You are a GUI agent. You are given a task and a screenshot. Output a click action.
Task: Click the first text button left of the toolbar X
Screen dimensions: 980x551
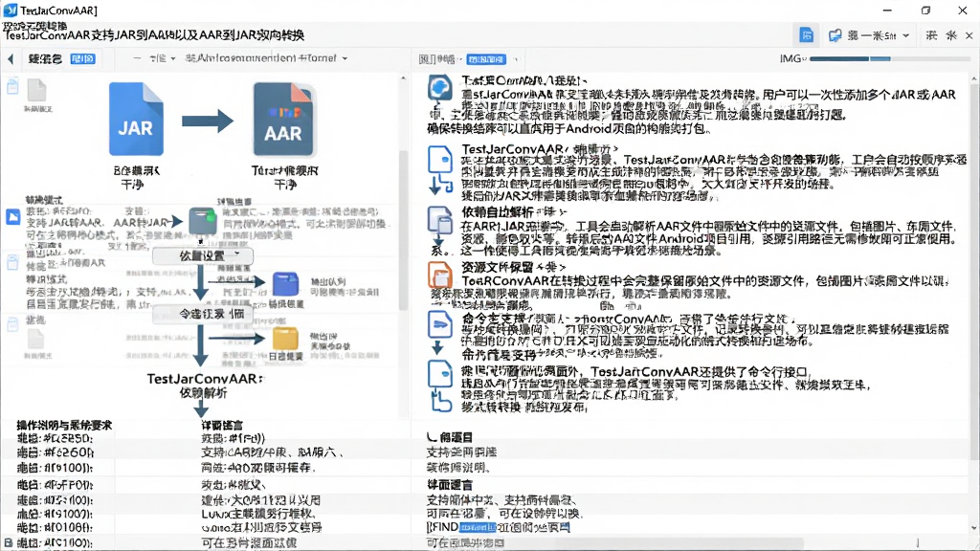click(931, 35)
